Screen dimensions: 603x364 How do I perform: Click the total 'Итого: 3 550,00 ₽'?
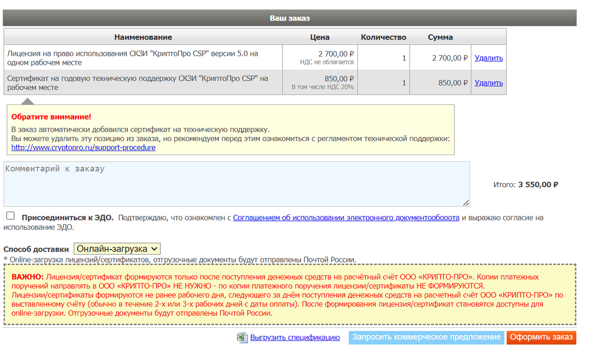[526, 184]
